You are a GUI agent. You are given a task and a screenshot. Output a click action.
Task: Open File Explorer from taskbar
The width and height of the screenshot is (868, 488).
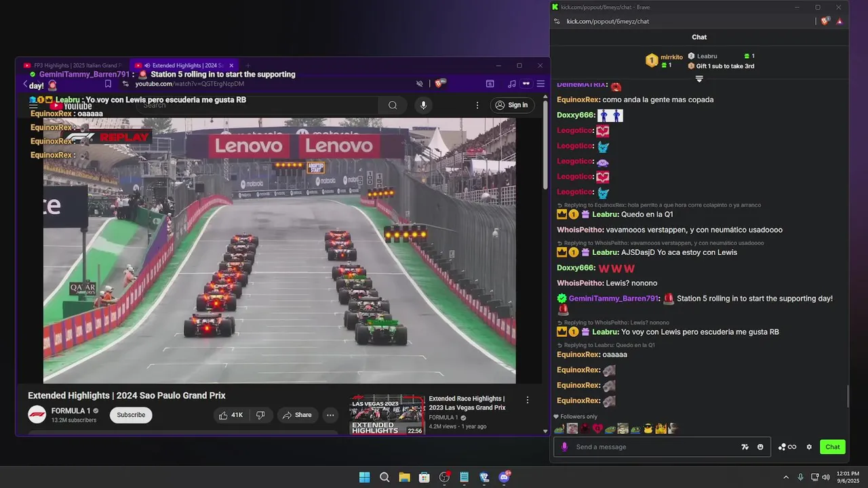[404, 477]
